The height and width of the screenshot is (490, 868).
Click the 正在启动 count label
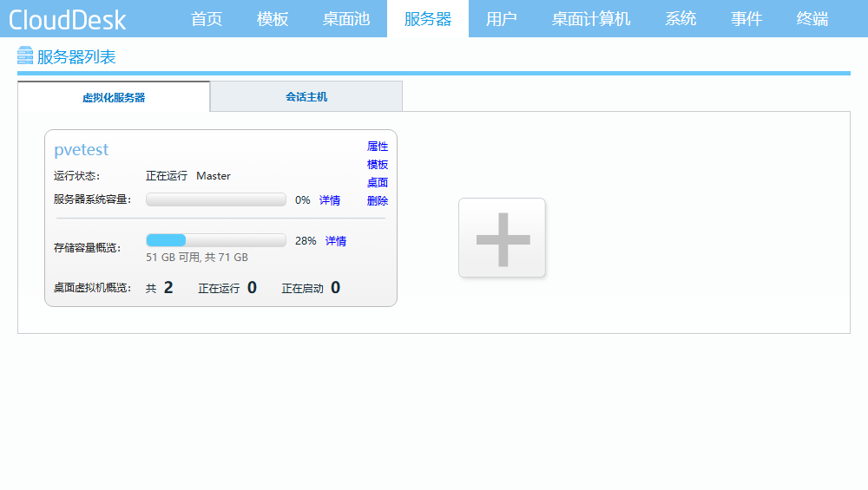[302, 288]
